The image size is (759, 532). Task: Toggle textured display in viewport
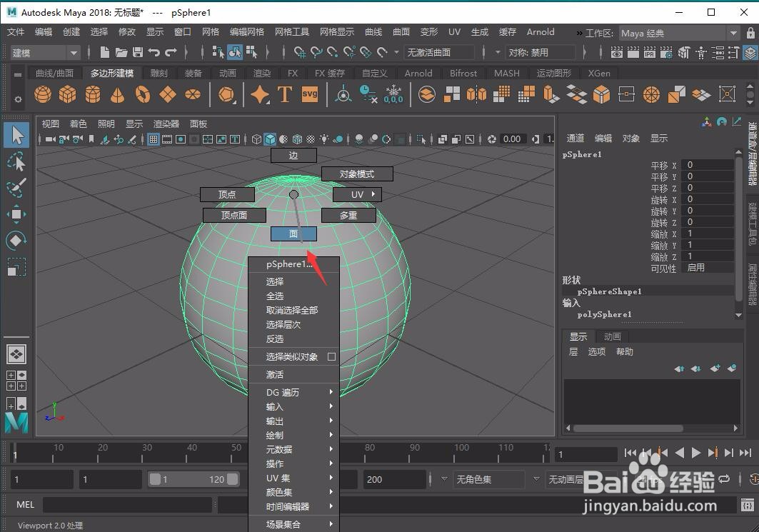[311, 139]
